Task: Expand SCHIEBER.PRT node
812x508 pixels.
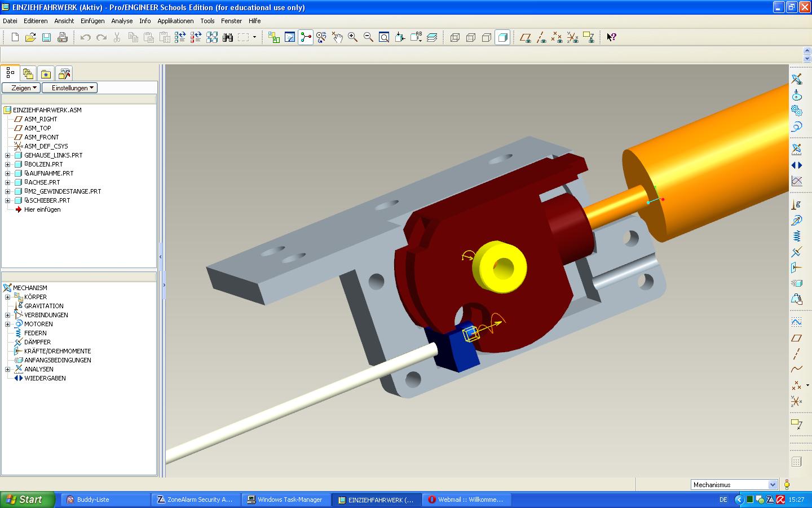Action: click(x=8, y=200)
